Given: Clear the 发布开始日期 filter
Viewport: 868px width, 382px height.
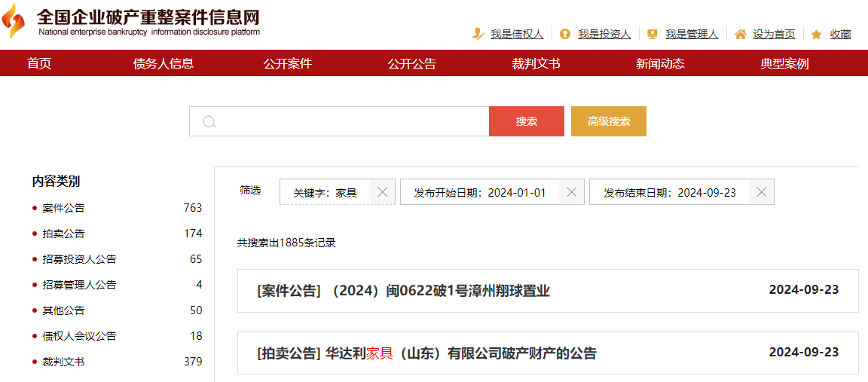Looking at the screenshot, I should click(572, 192).
